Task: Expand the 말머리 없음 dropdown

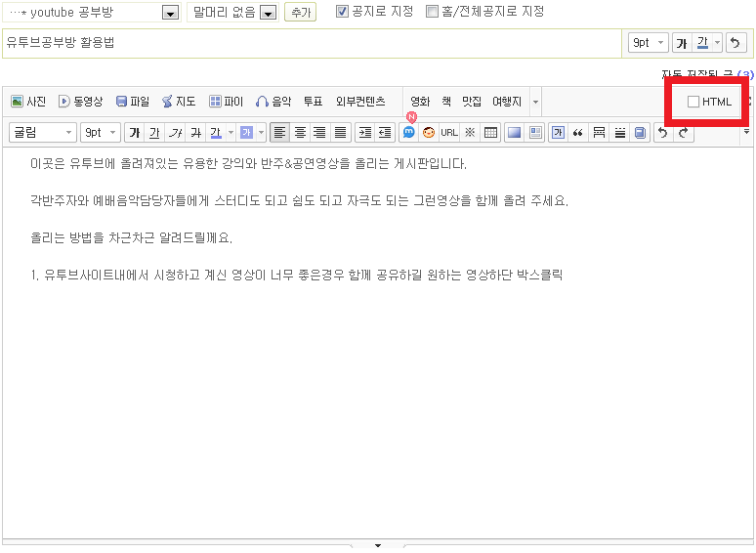Action: click(x=268, y=13)
